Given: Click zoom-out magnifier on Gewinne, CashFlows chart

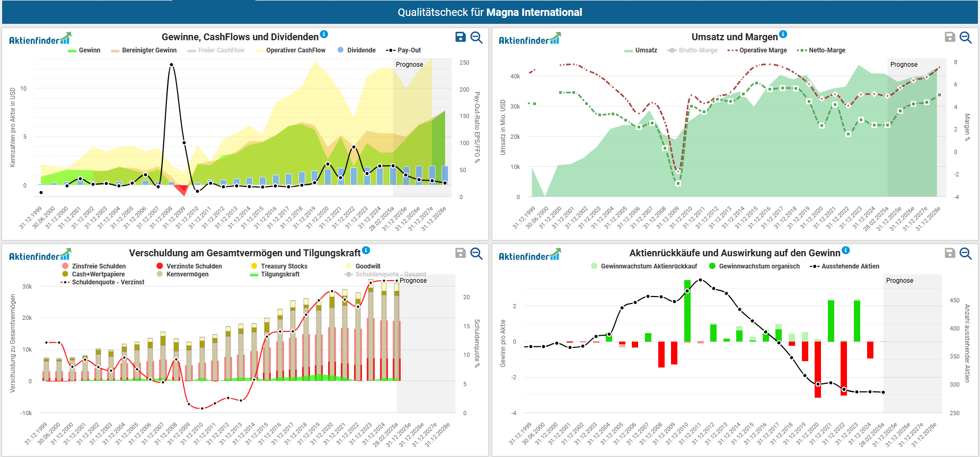Looking at the screenshot, I should pos(476,37).
